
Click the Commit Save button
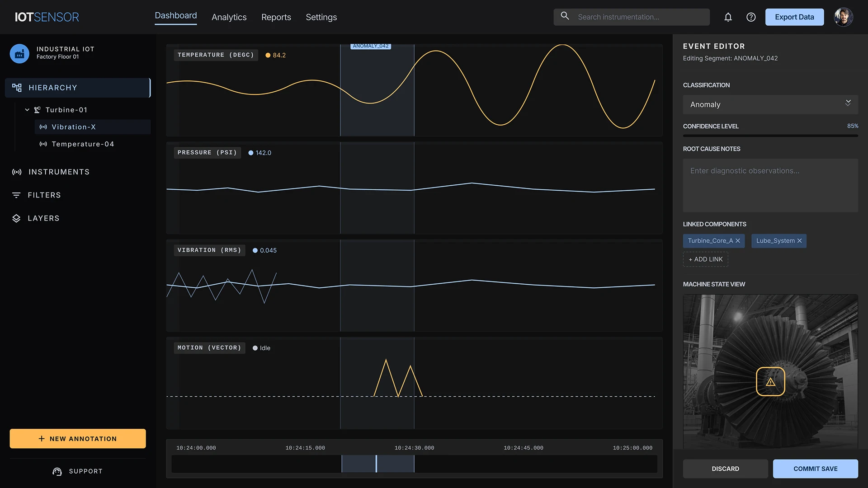pyautogui.click(x=815, y=469)
